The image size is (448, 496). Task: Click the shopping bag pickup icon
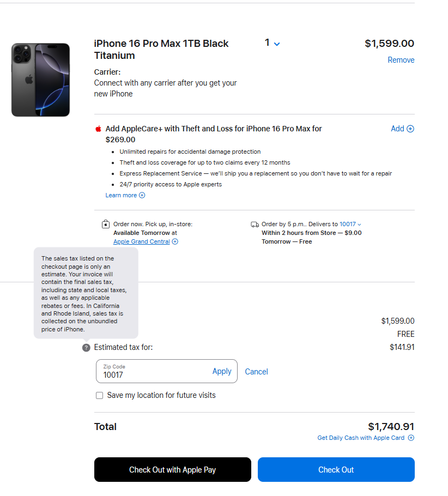point(106,225)
